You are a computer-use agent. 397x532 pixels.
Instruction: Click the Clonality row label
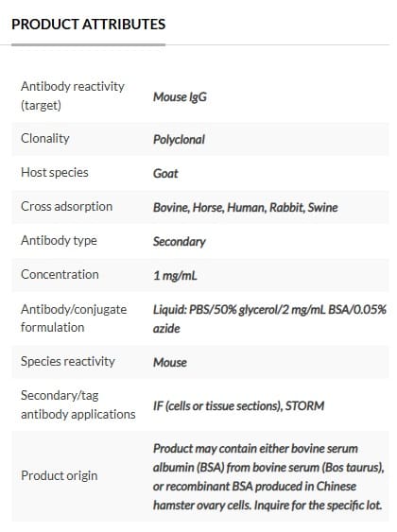coord(44,138)
